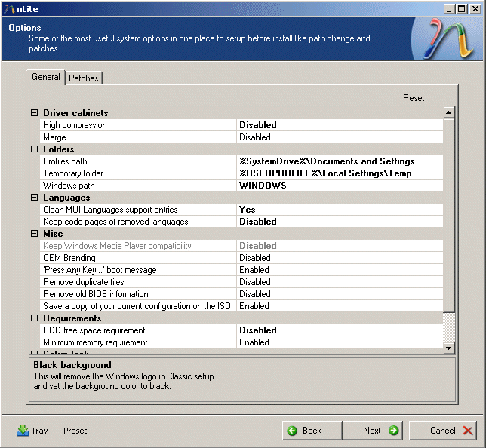
Task: Collapse the Driver cabinets section
Action: 35,113
